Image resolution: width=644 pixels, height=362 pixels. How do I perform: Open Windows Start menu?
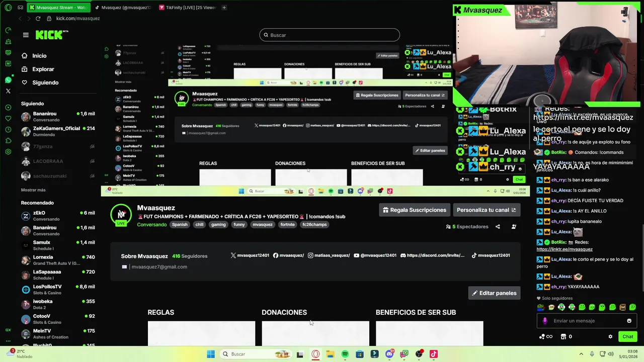coord(211,354)
